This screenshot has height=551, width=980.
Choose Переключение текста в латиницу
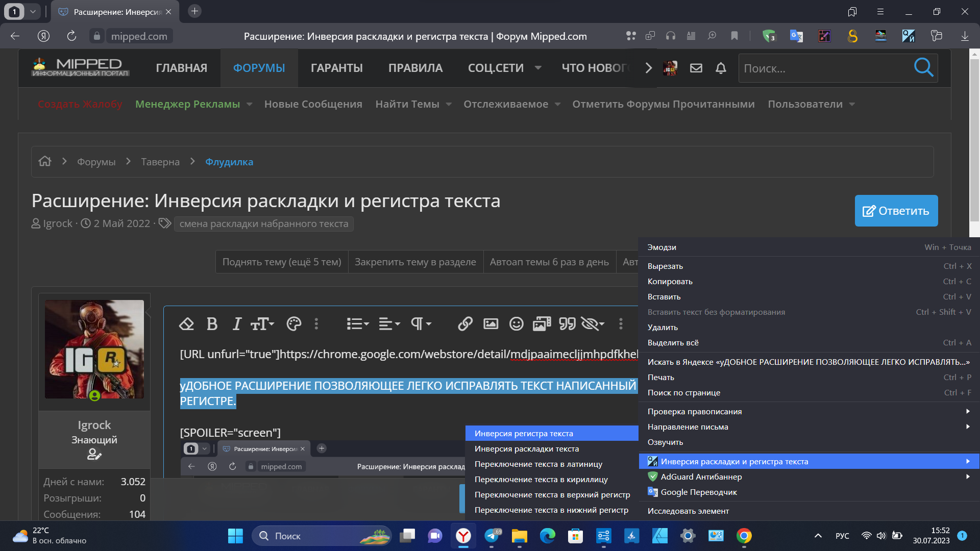click(552, 464)
